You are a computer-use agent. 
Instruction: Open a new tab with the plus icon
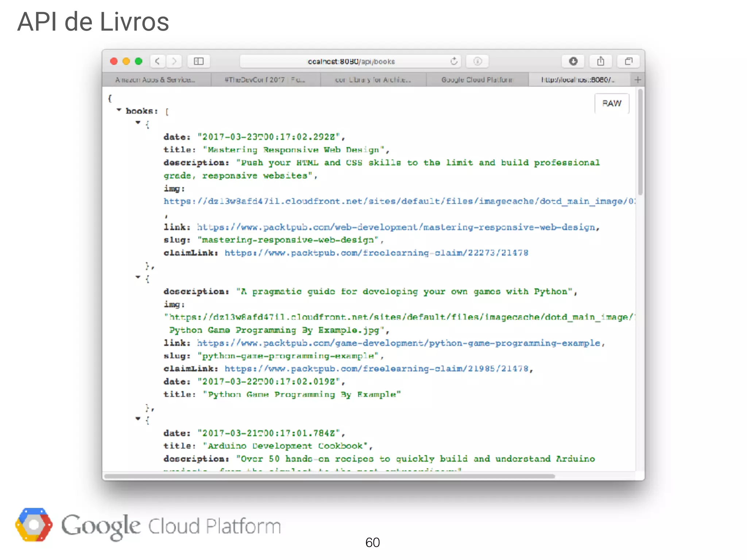(x=638, y=80)
